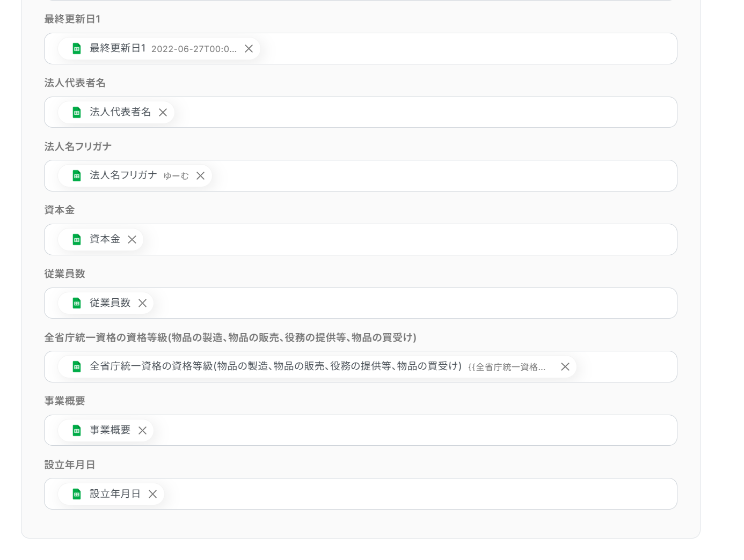
Task: Click the 従業員数 field label
Action: 65,274
